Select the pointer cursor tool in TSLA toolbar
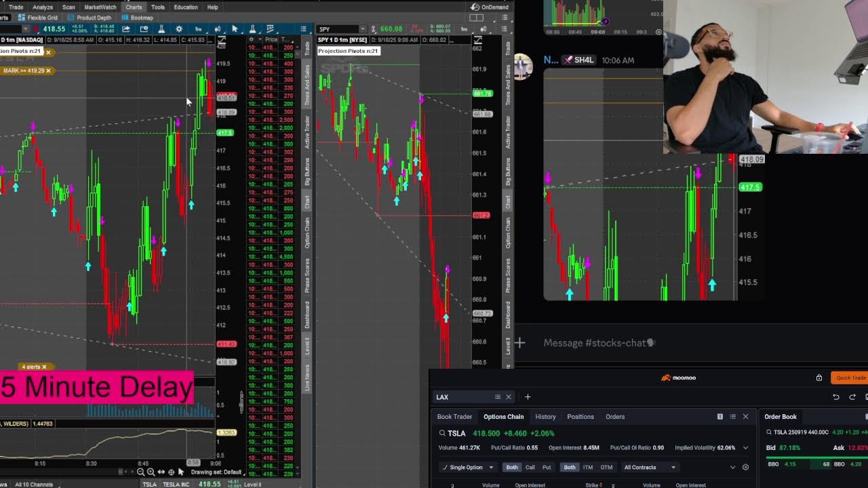The image size is (868, 488). (x=235, y=29)
